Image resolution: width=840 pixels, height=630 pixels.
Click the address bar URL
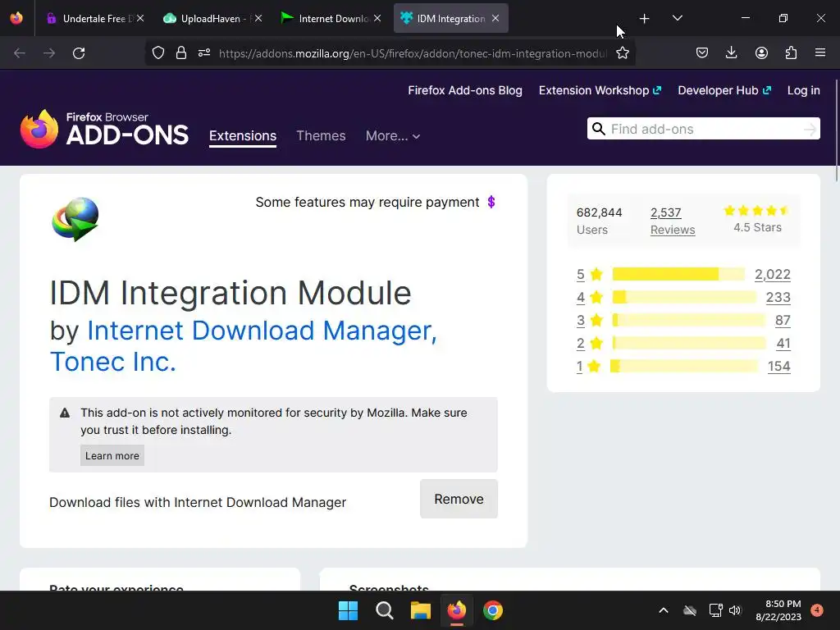click(413, 53)
